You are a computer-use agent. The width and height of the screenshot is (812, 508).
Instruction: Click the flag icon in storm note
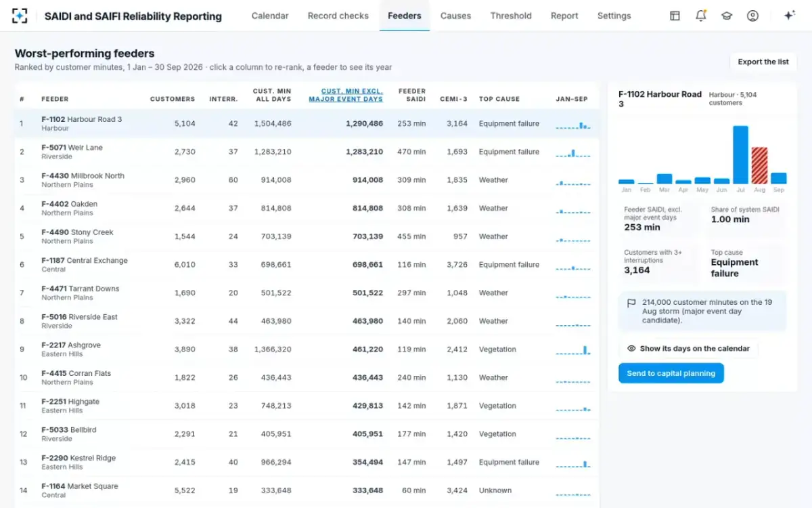click(631, 303)
